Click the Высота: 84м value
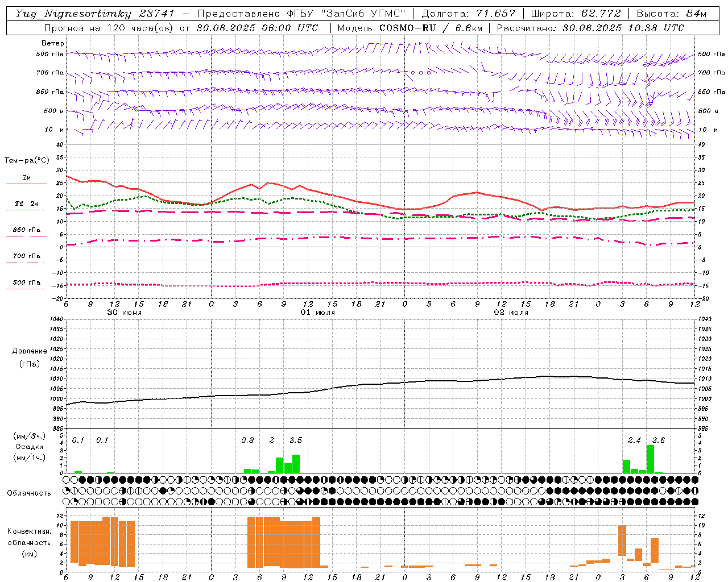This screenshot has height=582, width=728. (x=671, y=14)
